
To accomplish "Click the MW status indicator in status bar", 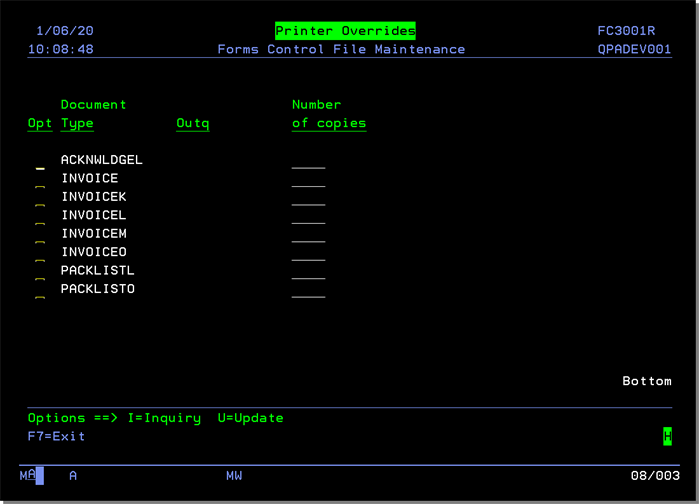I will 234,476.
